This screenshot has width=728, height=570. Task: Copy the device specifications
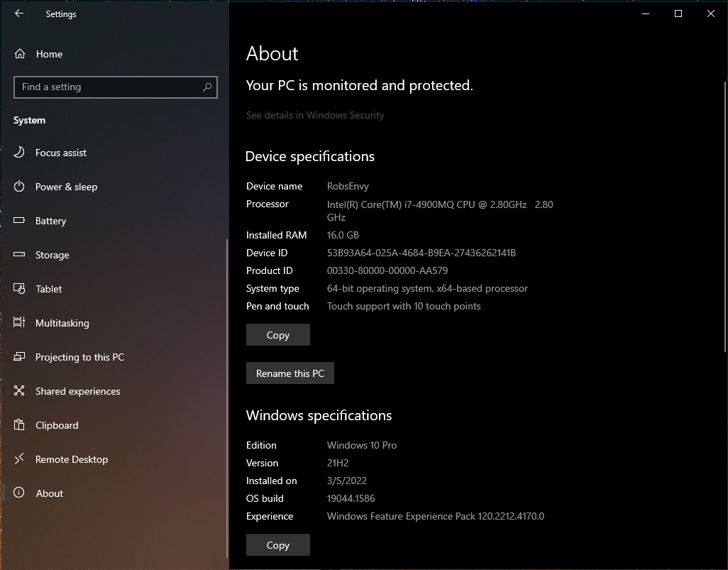pos(277,334)
